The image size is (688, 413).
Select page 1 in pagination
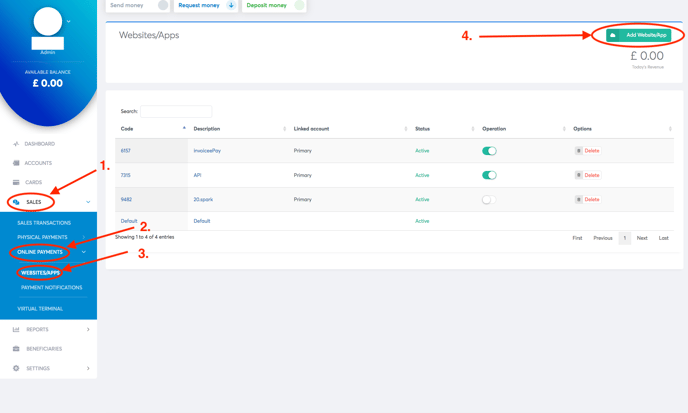[625, 238]
